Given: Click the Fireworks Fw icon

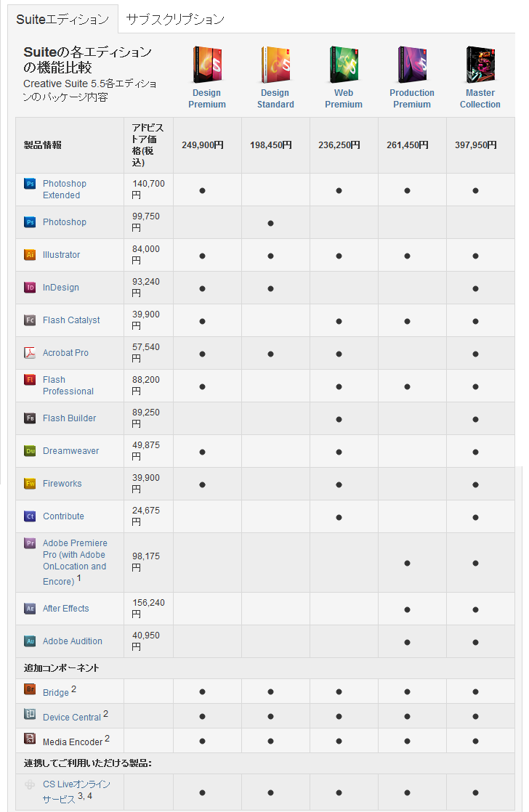Looking at the screenshot, I should pos(30,483).
